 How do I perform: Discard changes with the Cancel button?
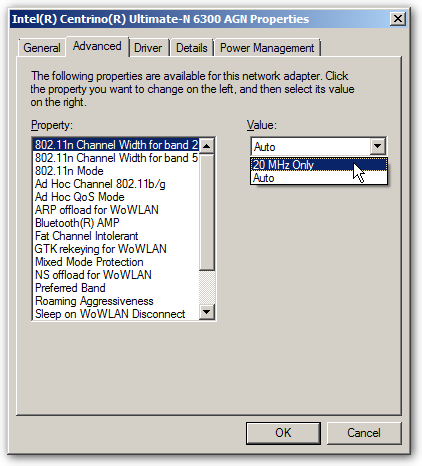coord(364,433)
